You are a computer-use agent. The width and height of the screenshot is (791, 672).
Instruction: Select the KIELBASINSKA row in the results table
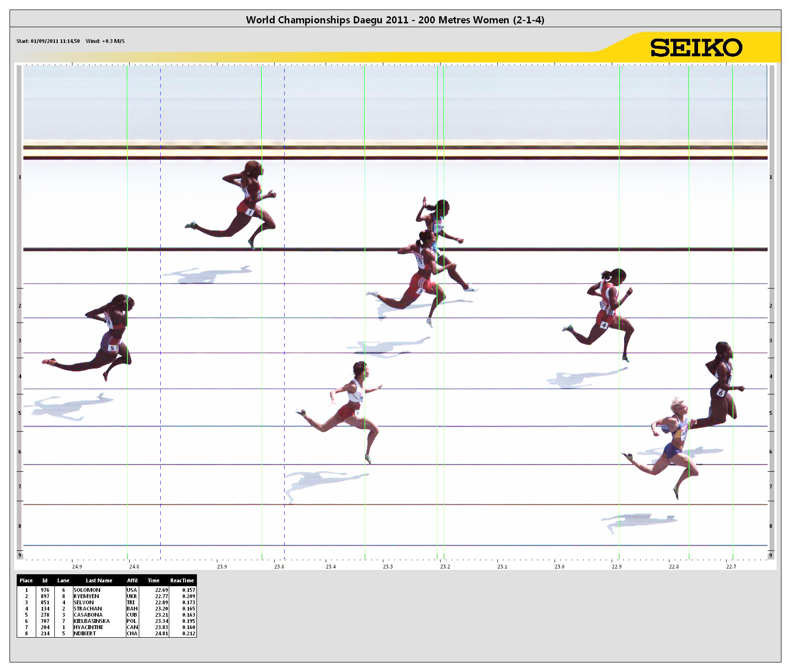pyautogui.click(x=92, y=621)
